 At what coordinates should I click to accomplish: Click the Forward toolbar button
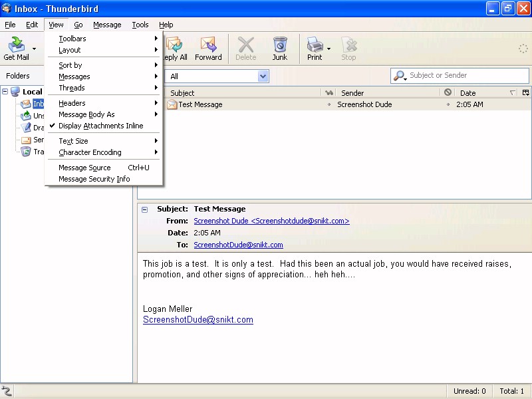[x=208, y=49]
